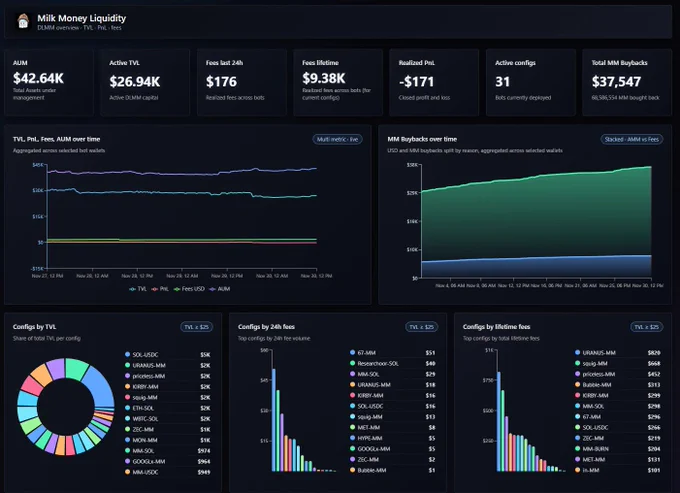Click the 'TVL, PnL, Fees, AUM over time' heading
The height and width of the screenshot is (493, 680).
[x=56, y=139]
